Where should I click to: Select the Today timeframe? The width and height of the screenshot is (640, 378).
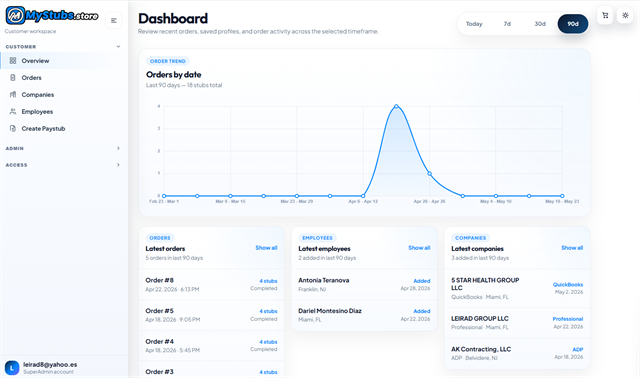pos(474,24)
